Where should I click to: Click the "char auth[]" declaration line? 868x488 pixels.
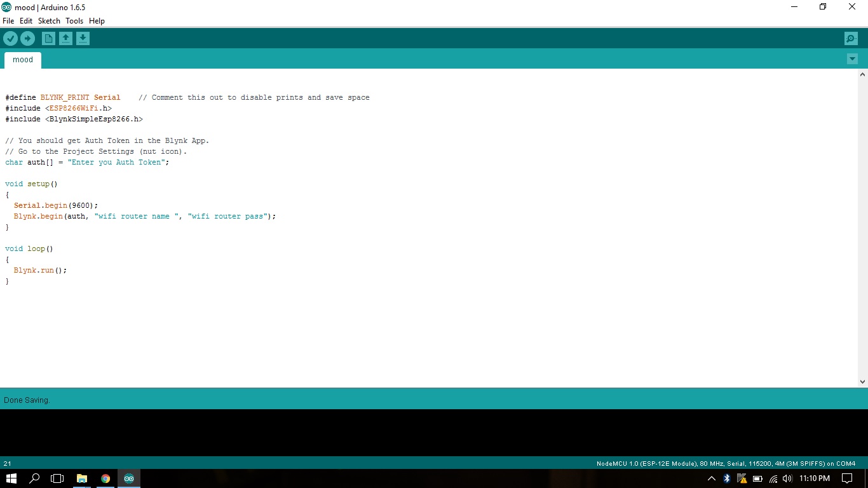tap(88, 162)
